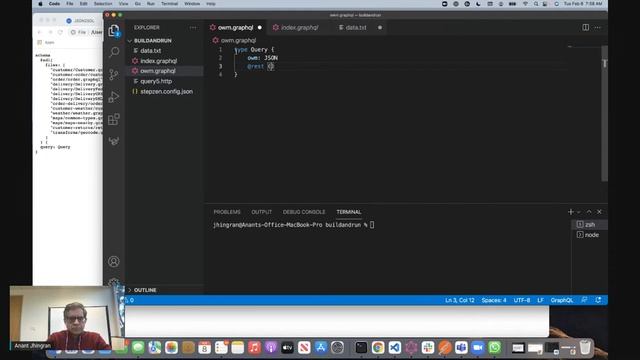
Task: Open editor More Actions ellipsis
Action: (x=598, y=27)
